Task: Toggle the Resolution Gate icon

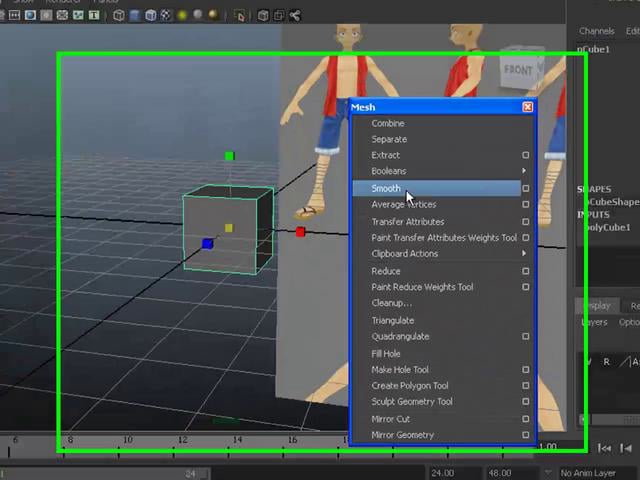Action: point(30,16)
